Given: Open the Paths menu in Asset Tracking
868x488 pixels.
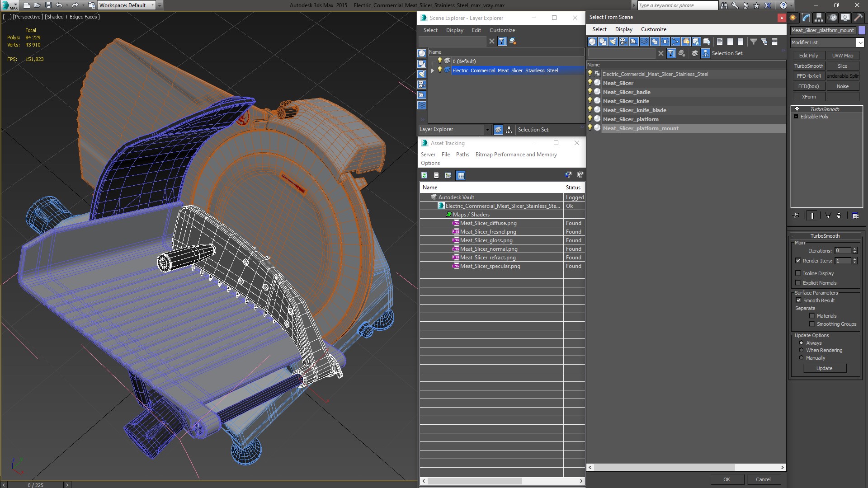Looking at the screenshot, I should point(462,155).
